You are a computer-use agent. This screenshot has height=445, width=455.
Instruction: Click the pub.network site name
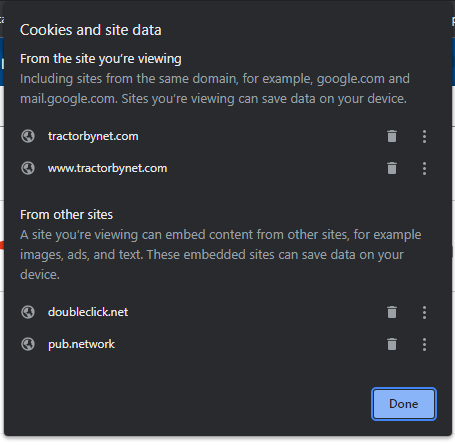click(x=81, y=344)
